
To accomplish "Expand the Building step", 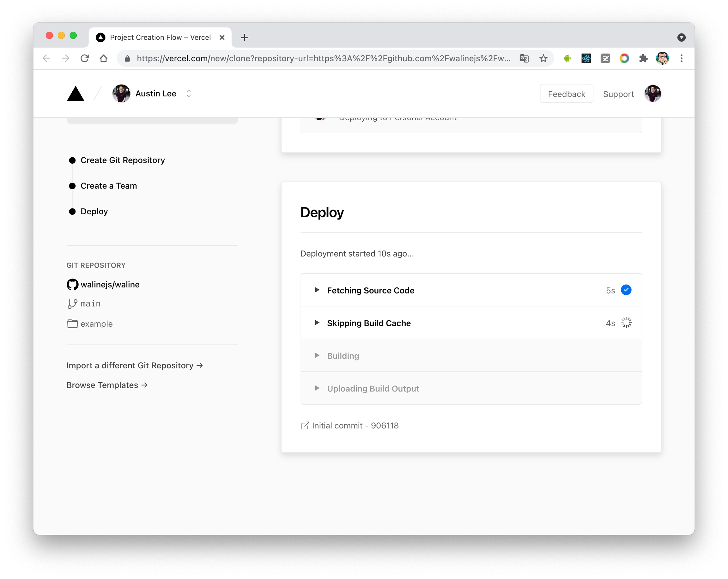I will point(317,355).
